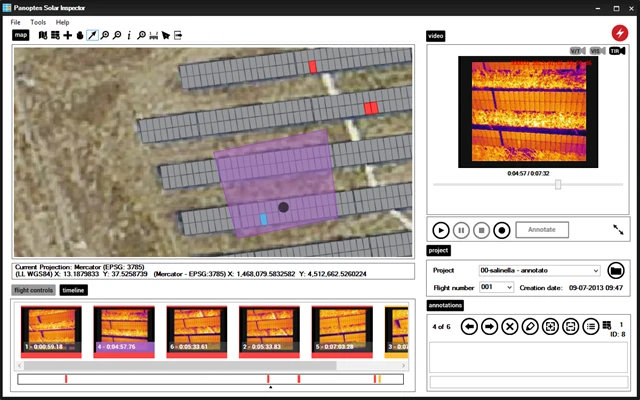Click the map info tool icon
The image size is (640, 400).
click(x=129, y=35)
